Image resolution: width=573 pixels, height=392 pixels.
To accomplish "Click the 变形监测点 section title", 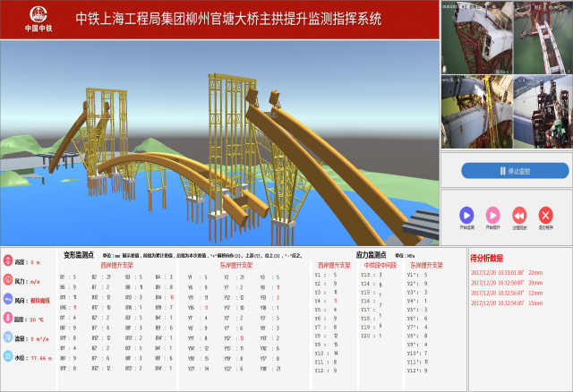I will point(79,255).
